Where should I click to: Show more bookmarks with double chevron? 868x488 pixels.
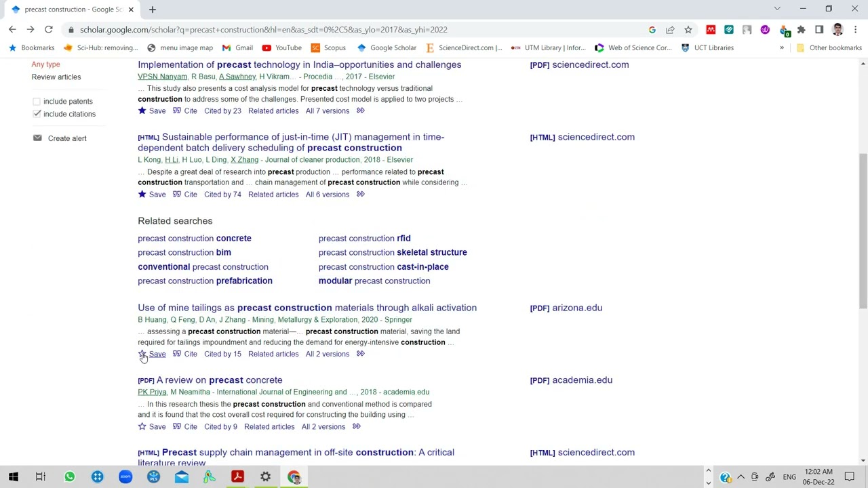click(781, 48)
